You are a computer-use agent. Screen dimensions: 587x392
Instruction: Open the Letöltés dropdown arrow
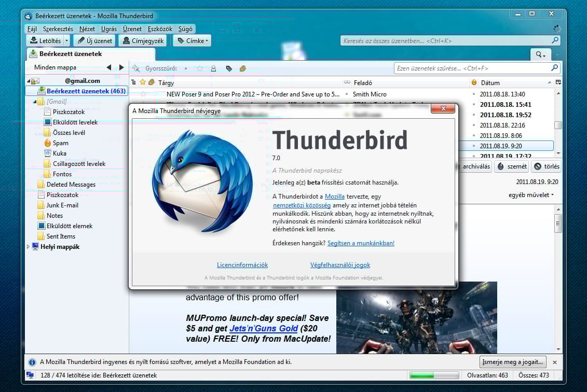click(66, 40)
